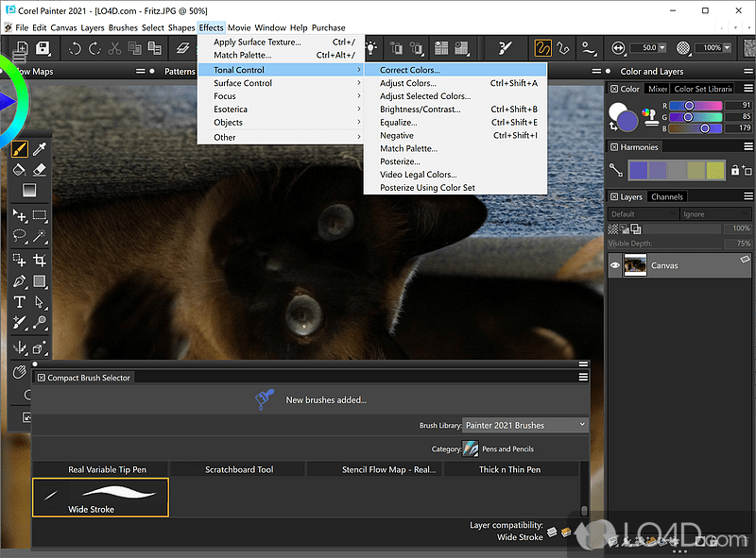Screen dimensions: 756x558
Task: Select the Magic Wand tool
Action: pos(40,237)
